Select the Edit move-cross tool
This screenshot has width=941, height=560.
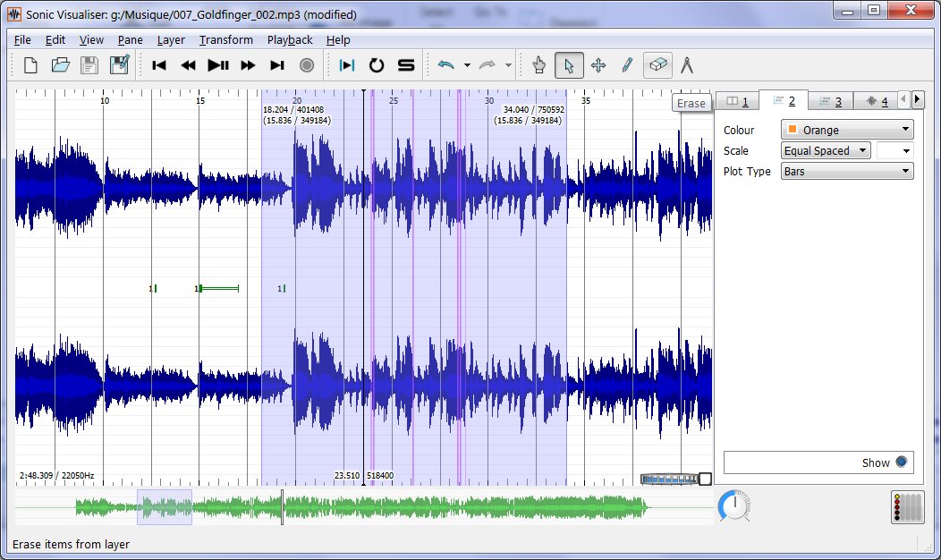(x=598, y=64)
